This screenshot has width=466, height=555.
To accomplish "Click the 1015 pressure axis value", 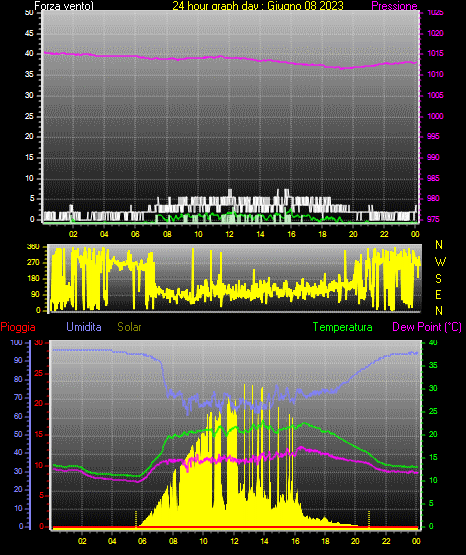I will point(435,53).
